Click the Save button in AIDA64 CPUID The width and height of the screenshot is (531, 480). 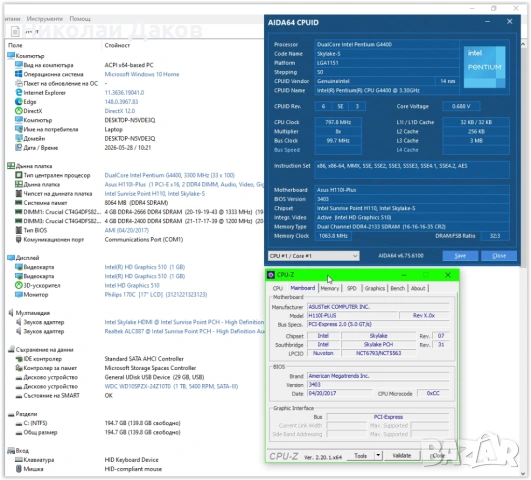tap(460, 256)
